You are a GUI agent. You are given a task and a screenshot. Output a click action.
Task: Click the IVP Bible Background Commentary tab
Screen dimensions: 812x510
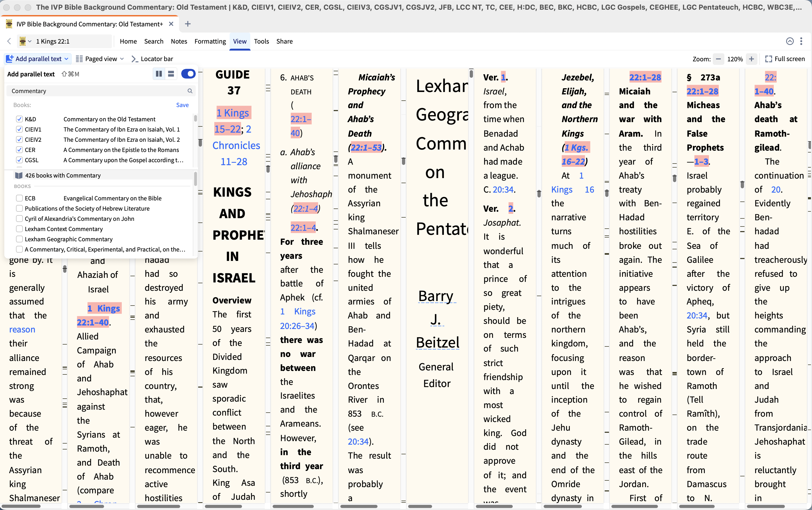click(x=89, y=24)
